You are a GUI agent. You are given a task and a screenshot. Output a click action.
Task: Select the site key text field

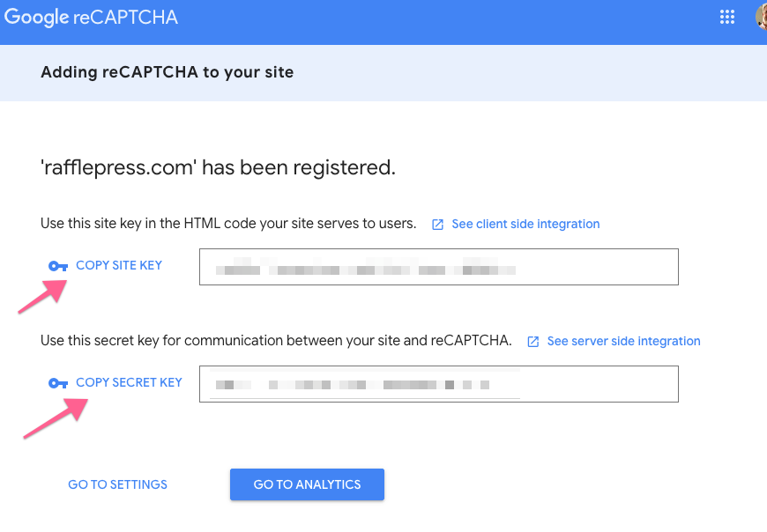[438, 267]
